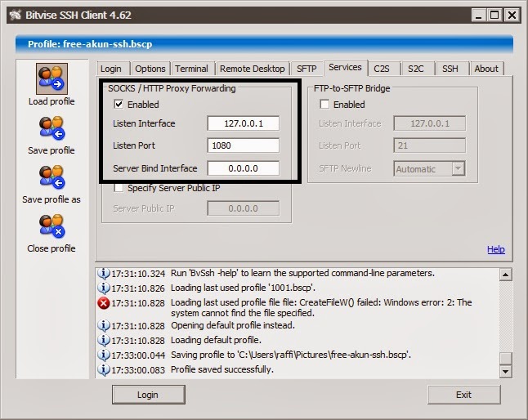Screen dimensions: 528x420
Task: Click the Save profile icon
Action: (51, 128)
